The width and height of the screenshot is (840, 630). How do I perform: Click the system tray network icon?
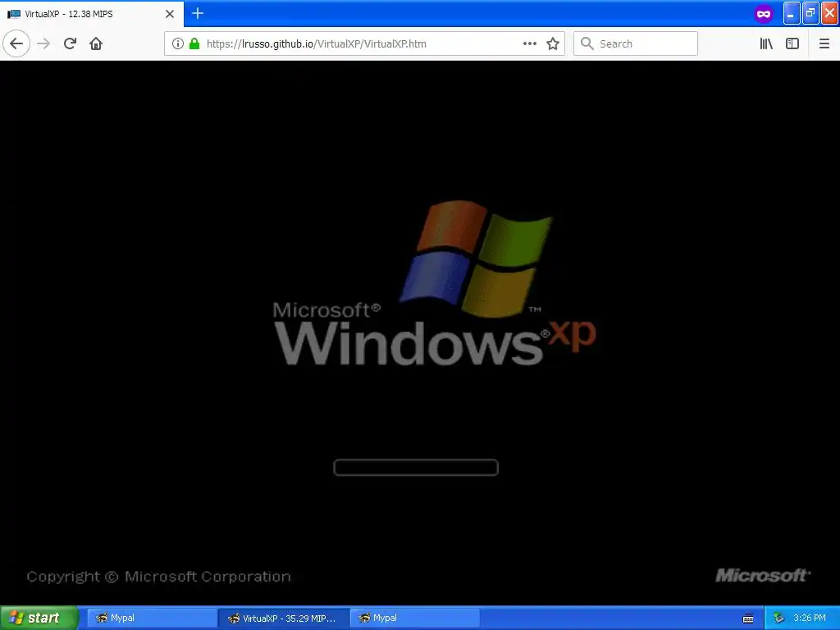779,618
